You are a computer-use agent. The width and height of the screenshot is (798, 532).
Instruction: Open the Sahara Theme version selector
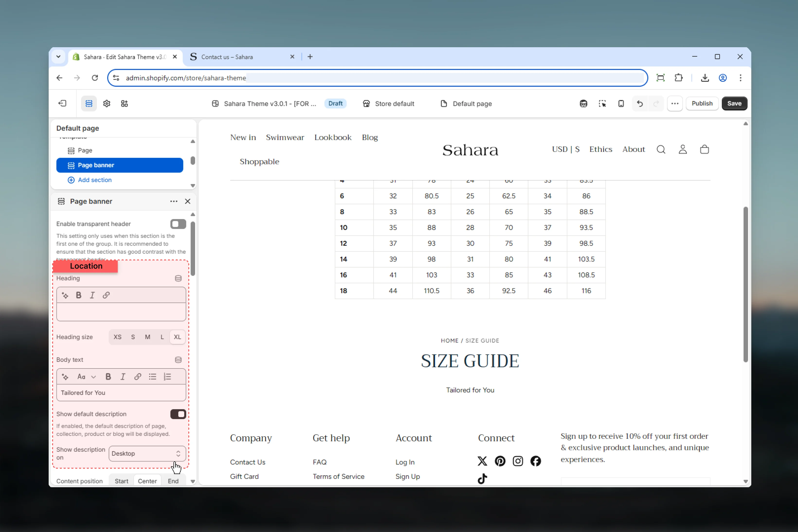tap(264, 103)
